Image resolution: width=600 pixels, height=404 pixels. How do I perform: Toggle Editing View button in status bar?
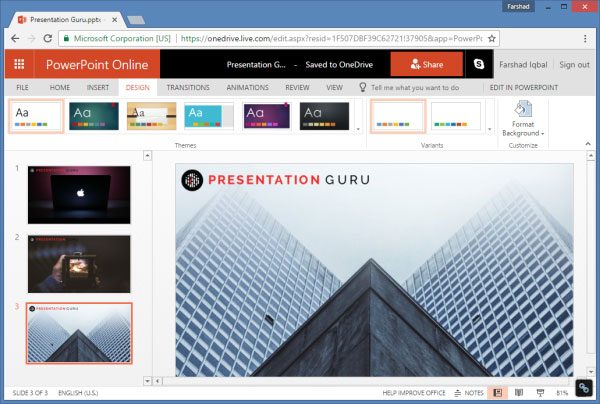(x=496, y=393)
